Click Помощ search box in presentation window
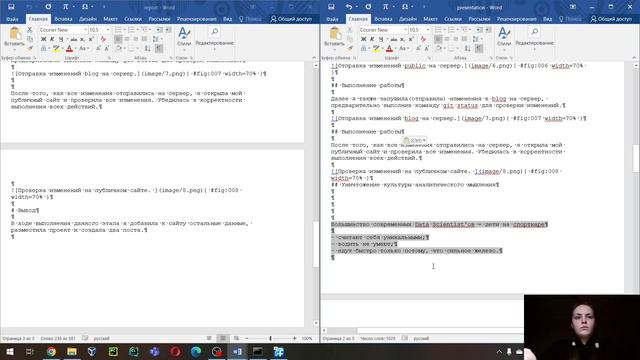Screen dimensions: 640x360 point(570,19)
